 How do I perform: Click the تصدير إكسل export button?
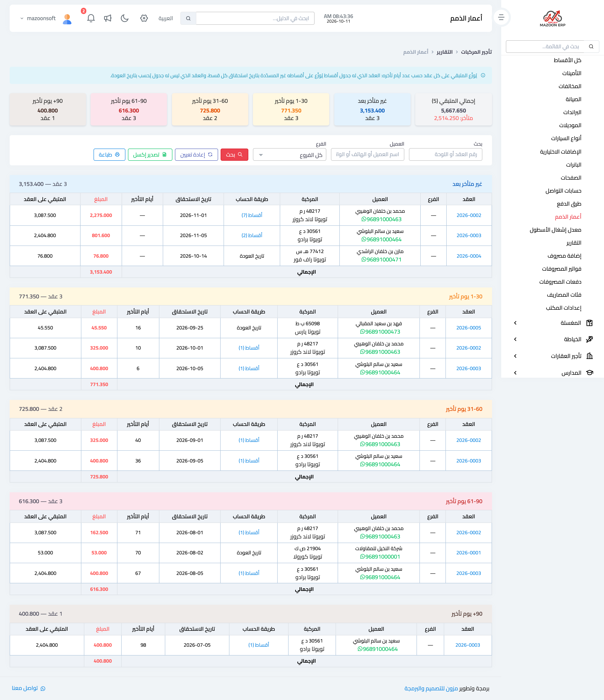(150, 155)
